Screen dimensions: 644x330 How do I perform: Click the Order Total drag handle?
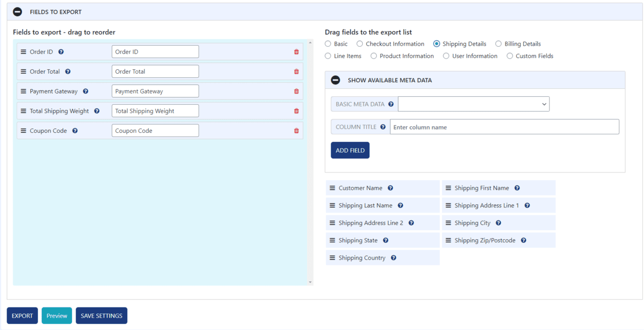click(24, 71)
